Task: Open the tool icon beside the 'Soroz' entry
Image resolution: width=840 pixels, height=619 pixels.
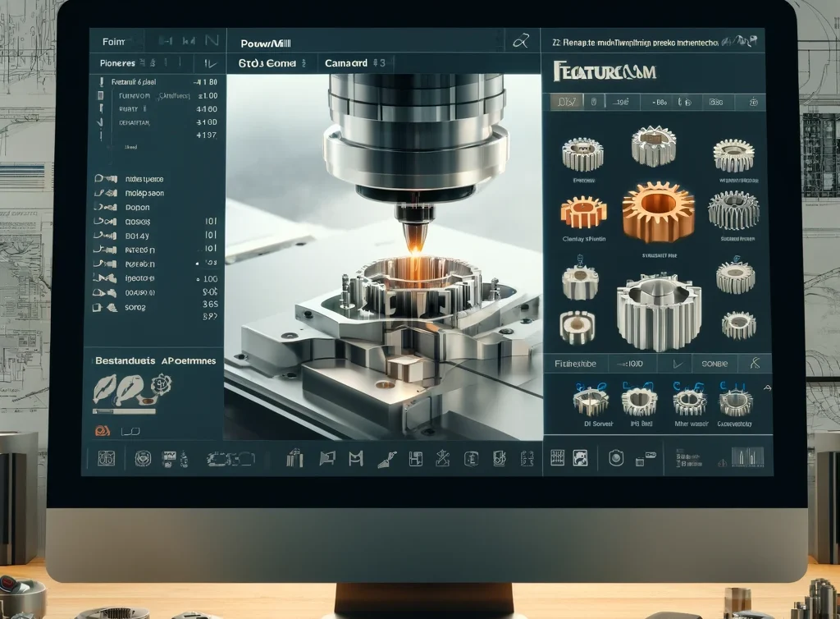Action: (103, 309)
